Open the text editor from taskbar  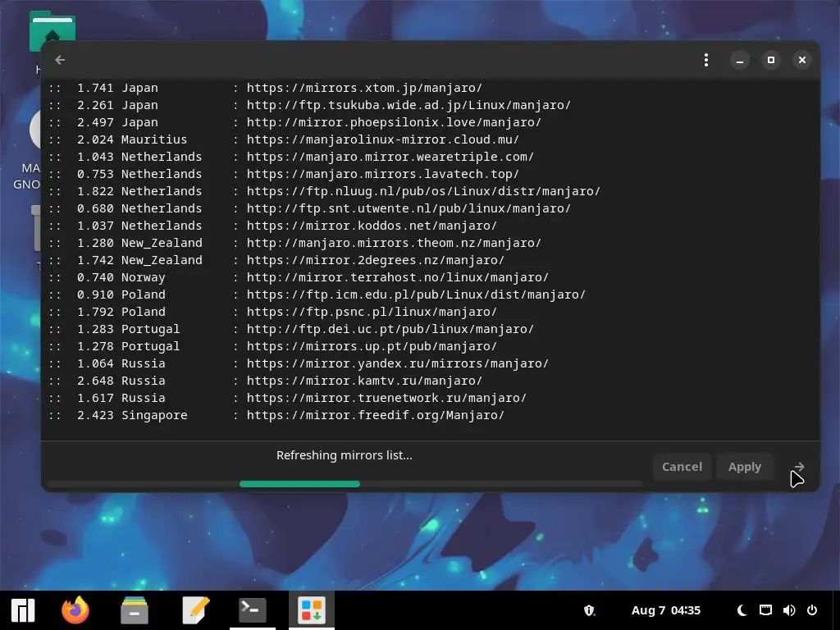[195, 610]
